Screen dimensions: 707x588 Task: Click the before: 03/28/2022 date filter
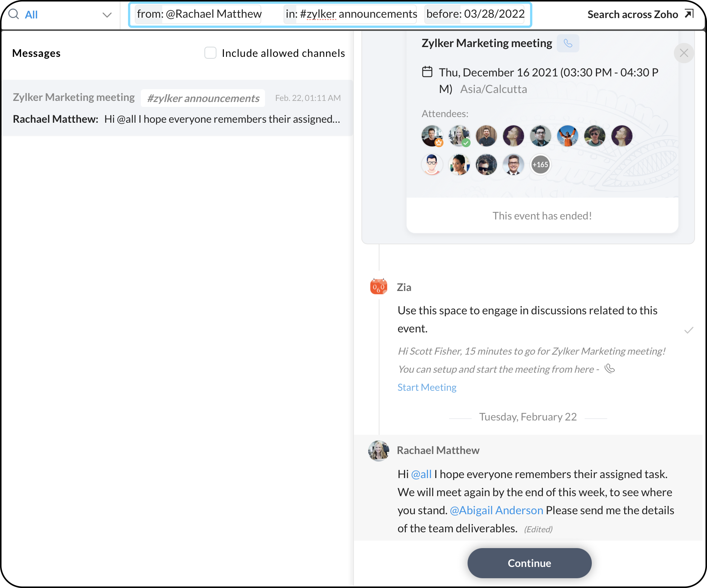pyautogui.click(x=475, y=14)
